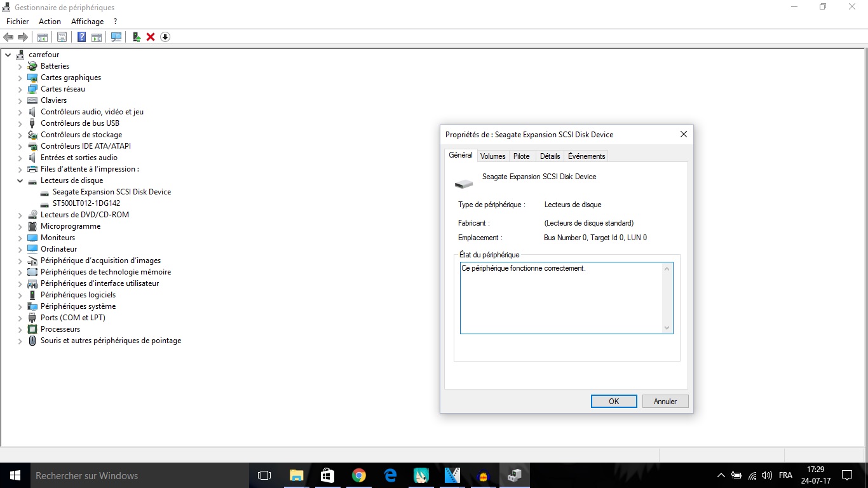
Task: Select Contrôleurs audio, vidéo et jeu
Action: [x=92, y=112]
